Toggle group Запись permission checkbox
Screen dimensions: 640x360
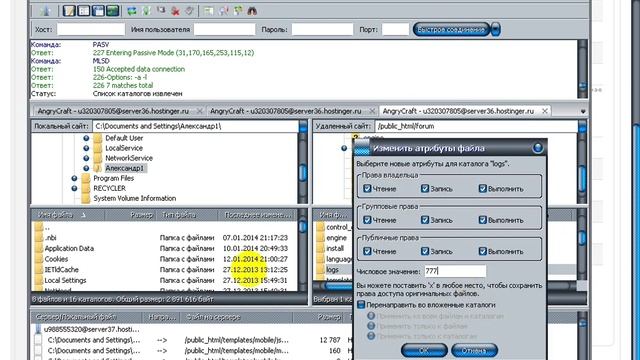pyautogui.click(x=425, y=220)
